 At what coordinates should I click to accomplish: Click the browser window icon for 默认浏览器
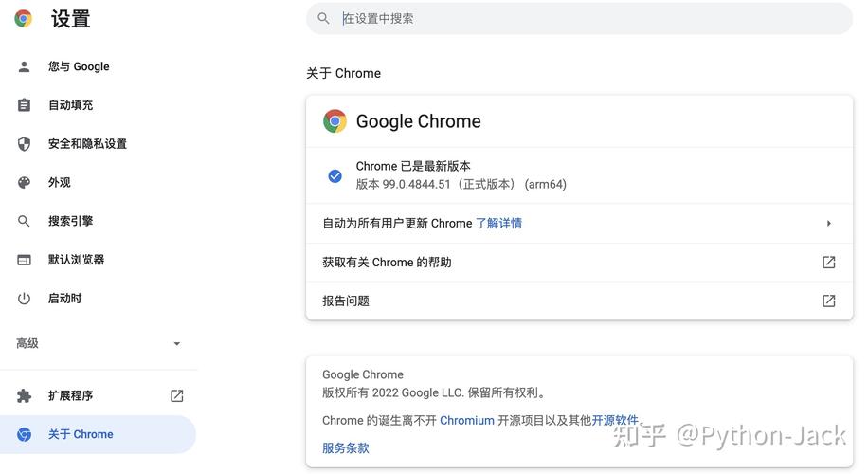24,260
